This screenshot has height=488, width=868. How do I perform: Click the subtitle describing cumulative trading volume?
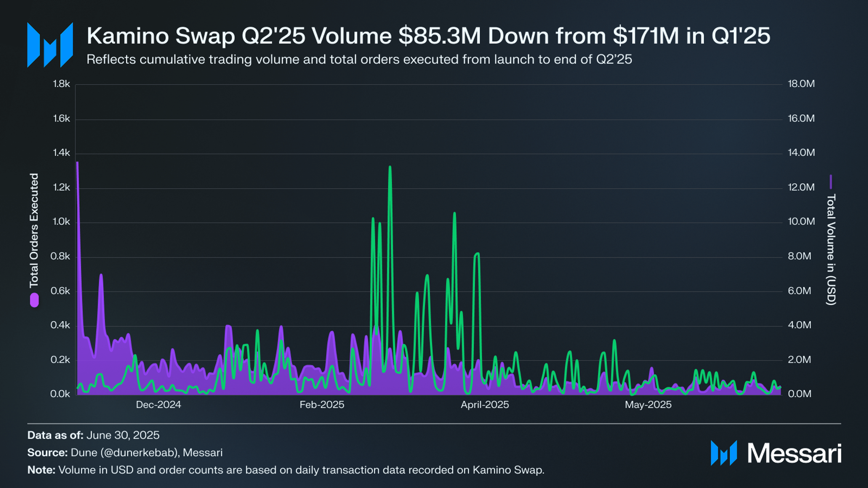coord(359,60)
